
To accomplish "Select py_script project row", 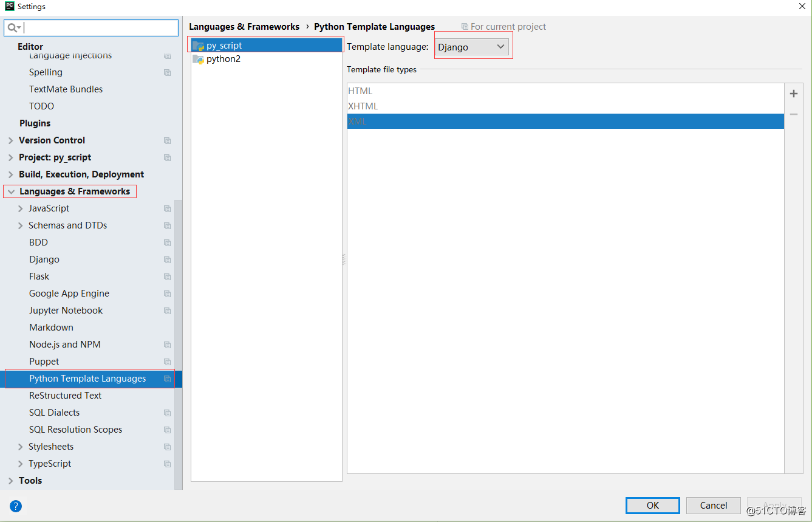I will coord(267,46).
